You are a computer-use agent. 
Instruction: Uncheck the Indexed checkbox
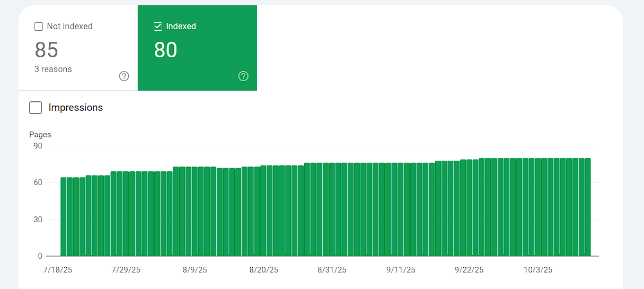click(157, 27)
